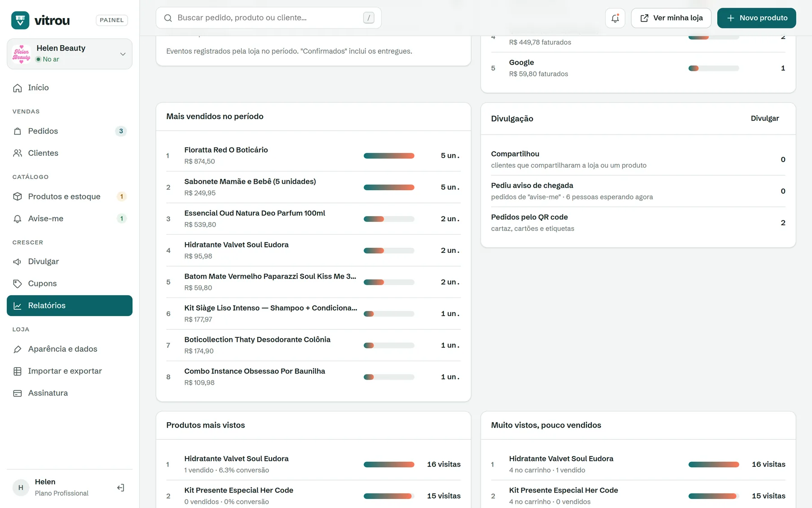Click the Novo produto button
Image resolution: width=812 pixels, height=508 pixels.
tap(757, 18)
